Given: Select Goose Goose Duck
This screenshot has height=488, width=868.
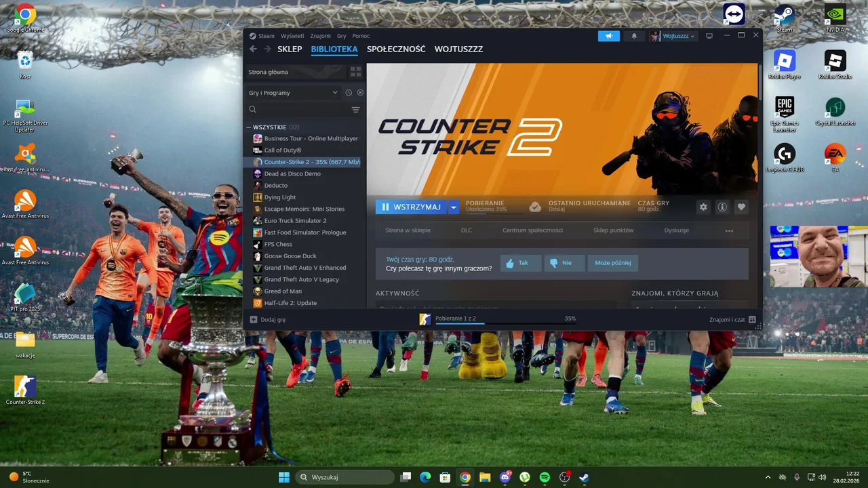Looking at the screenshot, I should coord(304,256).
